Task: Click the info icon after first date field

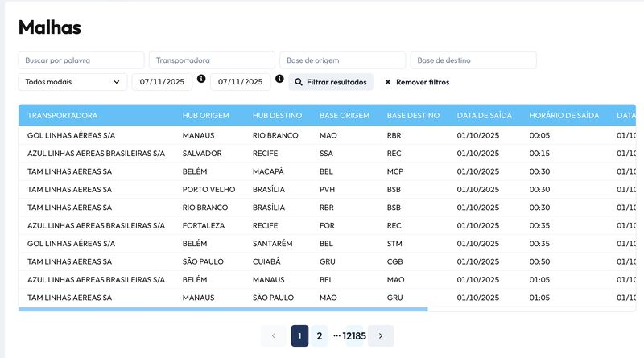Action: point(201,79)
